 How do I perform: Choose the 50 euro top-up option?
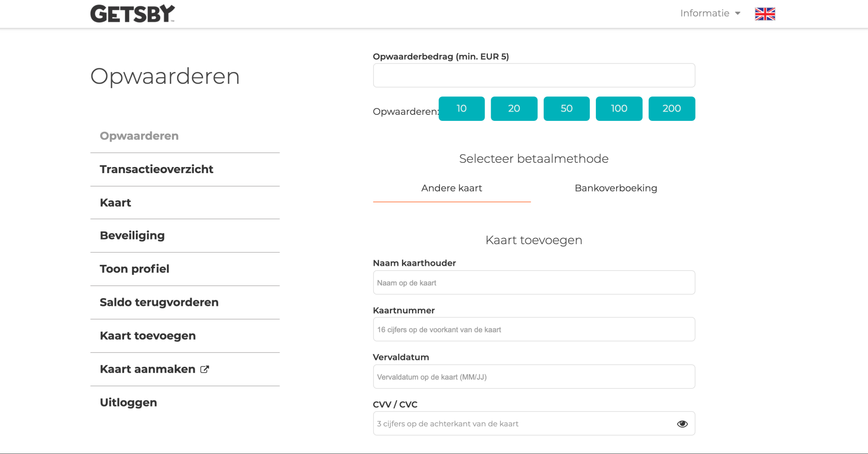click(x=566, y=109)
